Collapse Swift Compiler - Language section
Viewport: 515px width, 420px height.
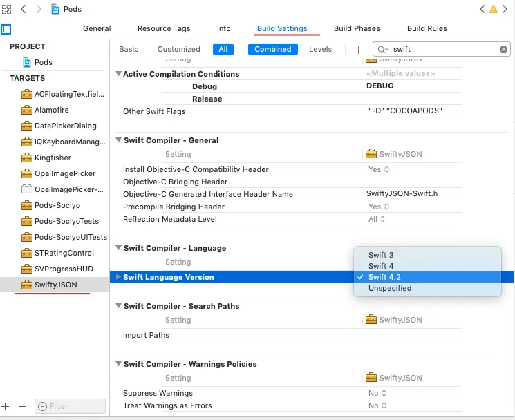[x=119, y=248]
